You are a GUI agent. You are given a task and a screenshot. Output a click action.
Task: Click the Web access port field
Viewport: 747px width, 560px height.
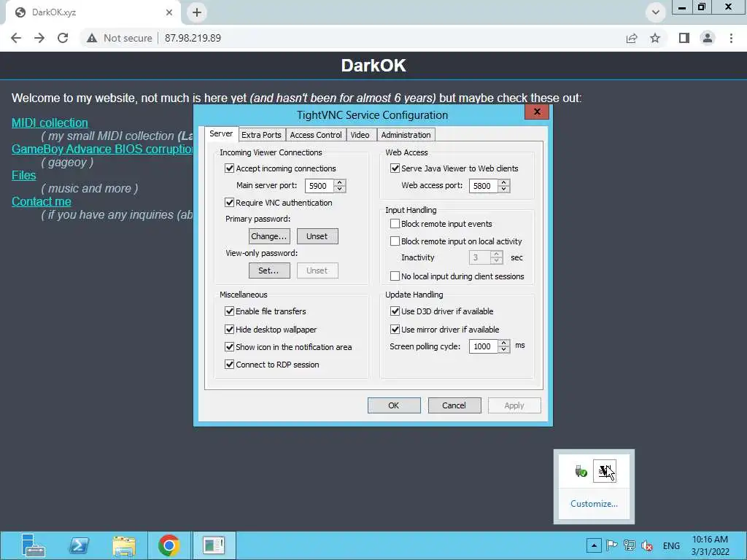pyautogui.click(x=484, y=186)
